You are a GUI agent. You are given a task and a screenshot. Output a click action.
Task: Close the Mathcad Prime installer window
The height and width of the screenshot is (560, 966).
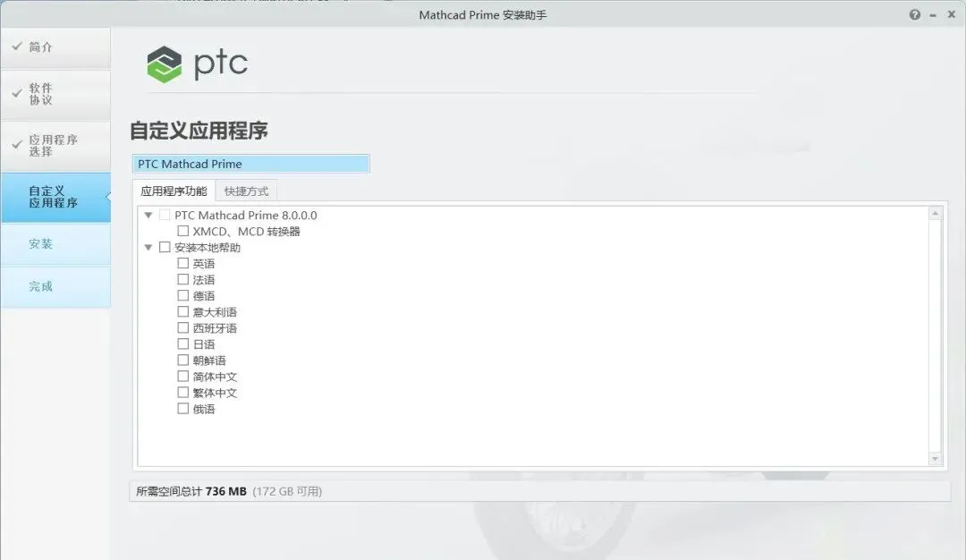point(951,15)
